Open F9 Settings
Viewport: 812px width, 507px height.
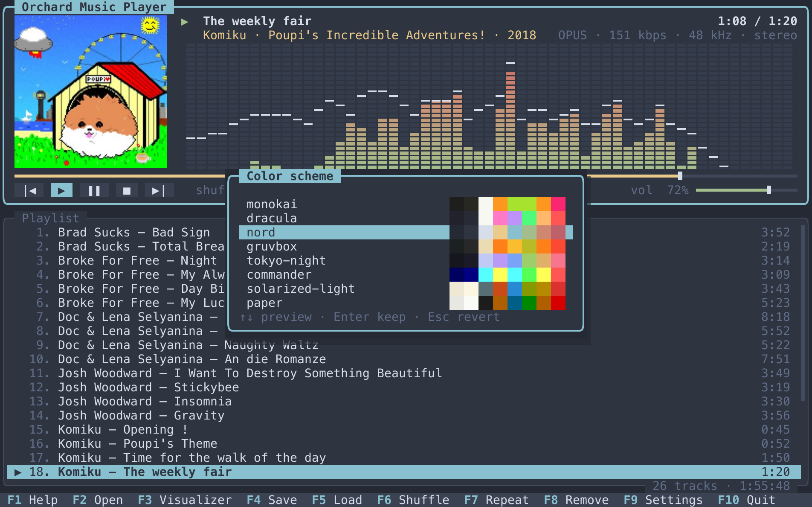663,500
